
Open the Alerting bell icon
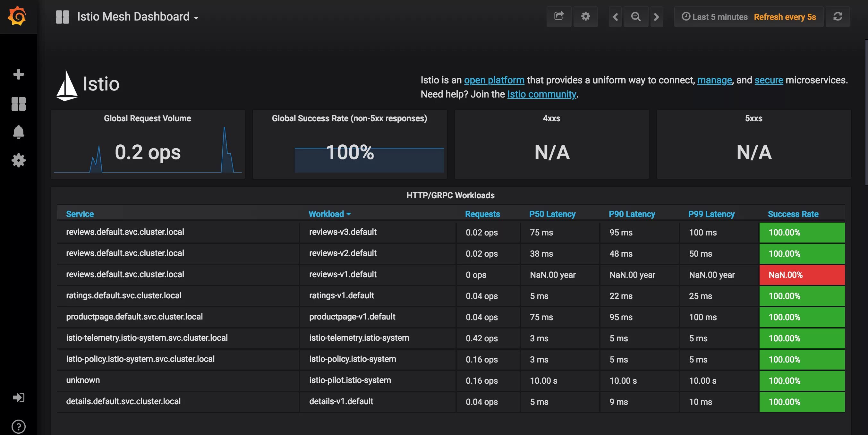point(19,132)
